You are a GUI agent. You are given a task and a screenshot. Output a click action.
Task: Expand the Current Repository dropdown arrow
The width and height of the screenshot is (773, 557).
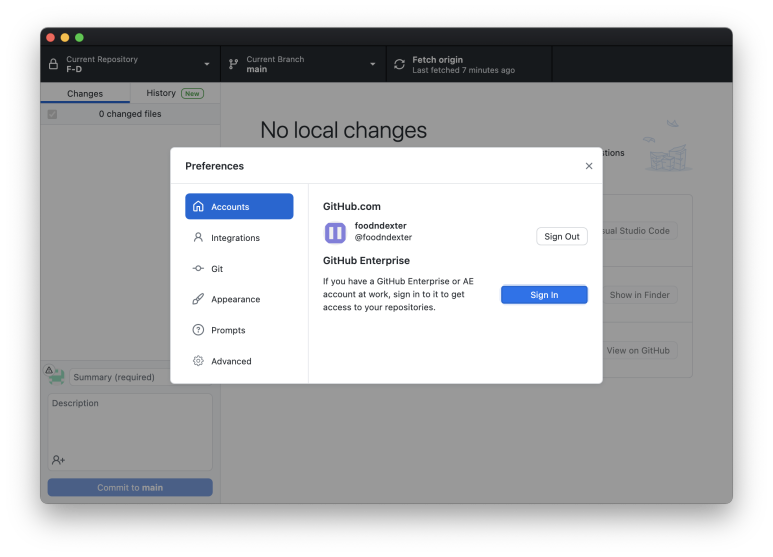click(207, 64)
